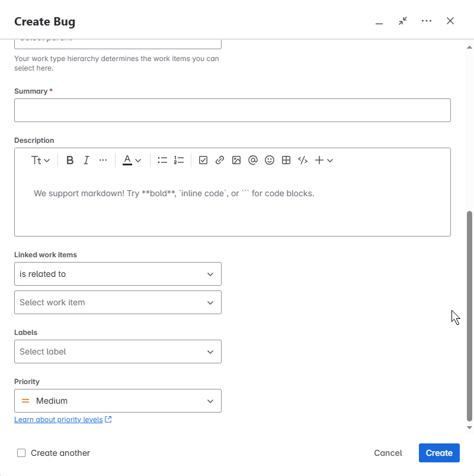The width and height of the screenshot is (474, 476).
Task: Cancel the bug creation
Action: (388, 453)
